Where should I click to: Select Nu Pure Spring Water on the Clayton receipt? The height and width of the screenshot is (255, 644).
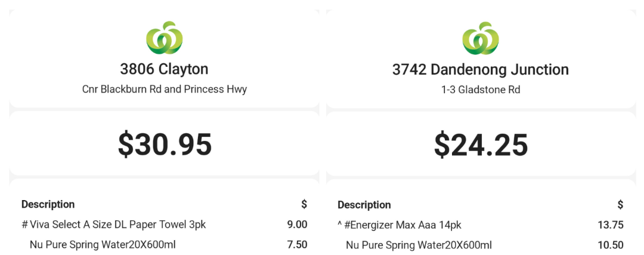103,245
